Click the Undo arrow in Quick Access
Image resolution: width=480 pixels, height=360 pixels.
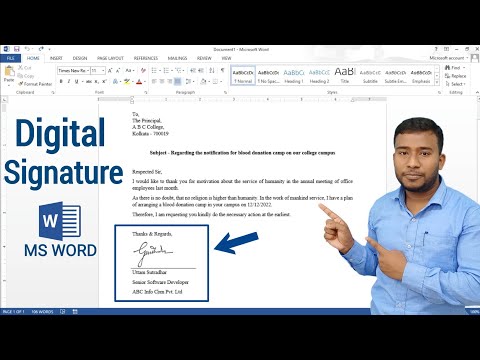click(x=28, y=49)
